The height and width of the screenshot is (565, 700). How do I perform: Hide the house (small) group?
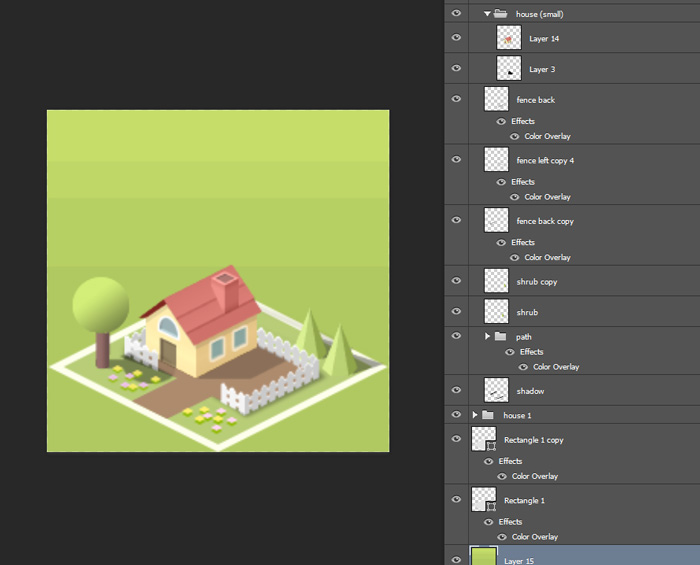coord(456,13)
